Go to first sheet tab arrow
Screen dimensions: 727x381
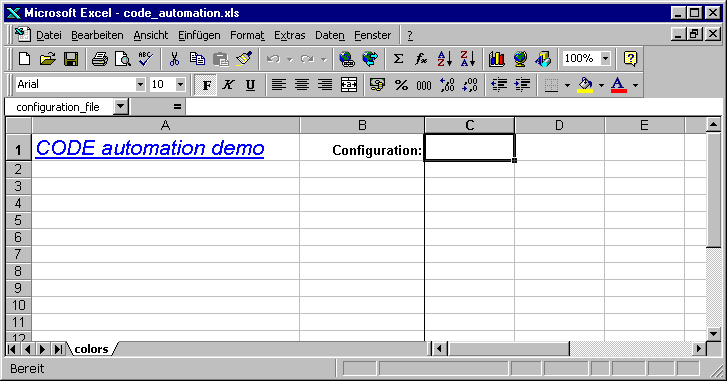pos(12,349)
